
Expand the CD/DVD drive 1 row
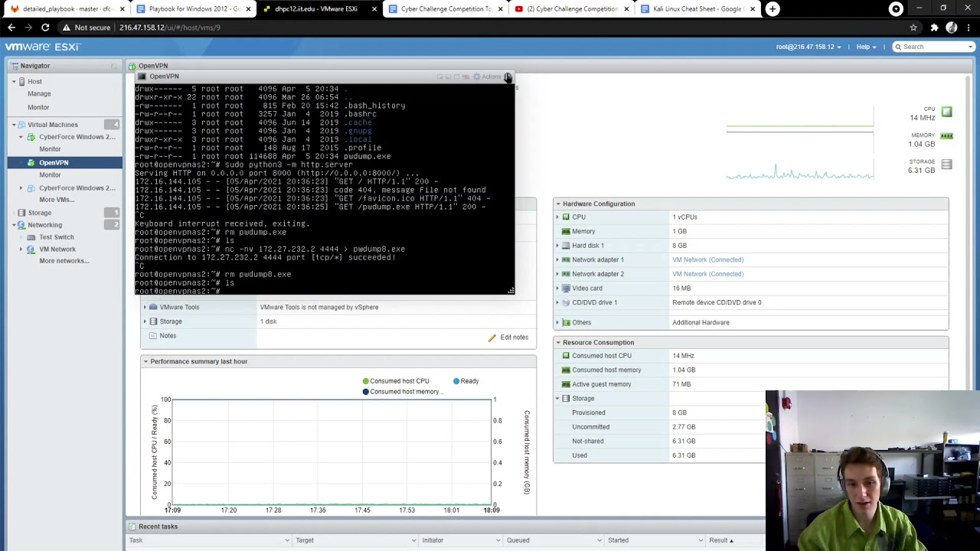click(557, 302)
